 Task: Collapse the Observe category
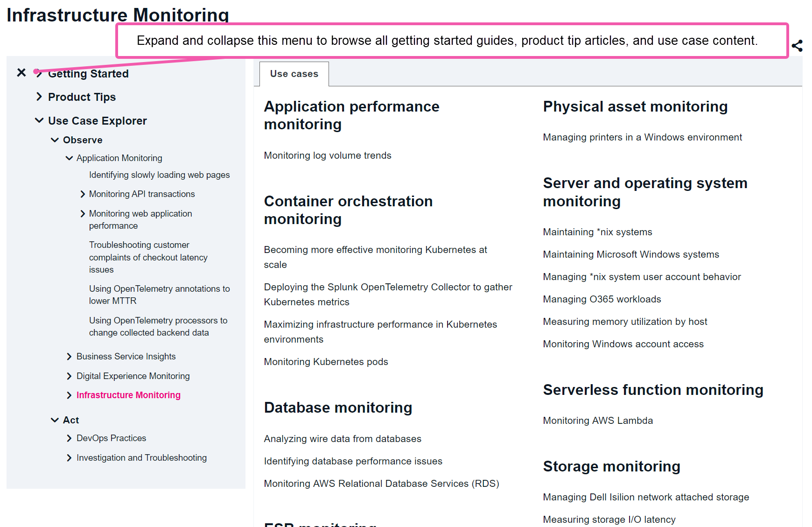[55, 140]
